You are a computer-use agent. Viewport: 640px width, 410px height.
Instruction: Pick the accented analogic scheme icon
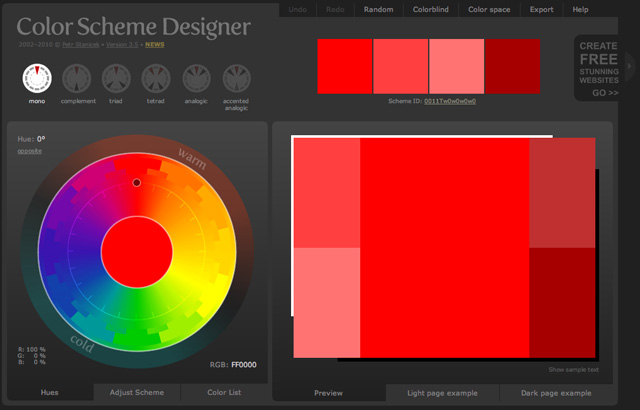click(236, 77)
